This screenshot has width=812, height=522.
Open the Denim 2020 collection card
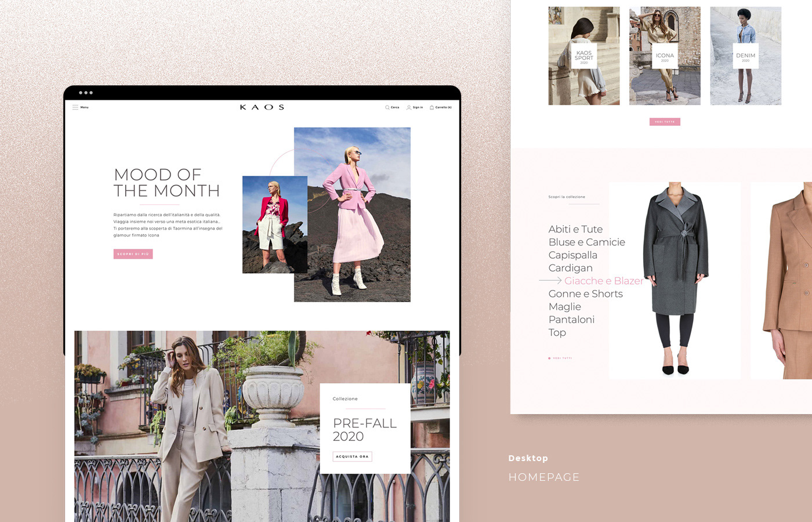click(745, 56)
